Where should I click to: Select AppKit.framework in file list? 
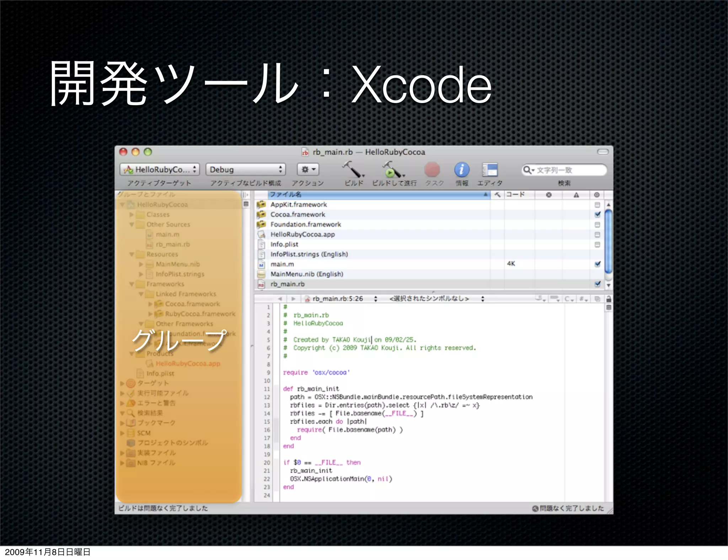(429, 205)
